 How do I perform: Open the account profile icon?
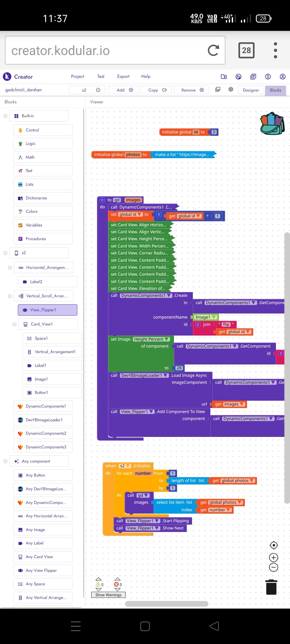(282, 77)
